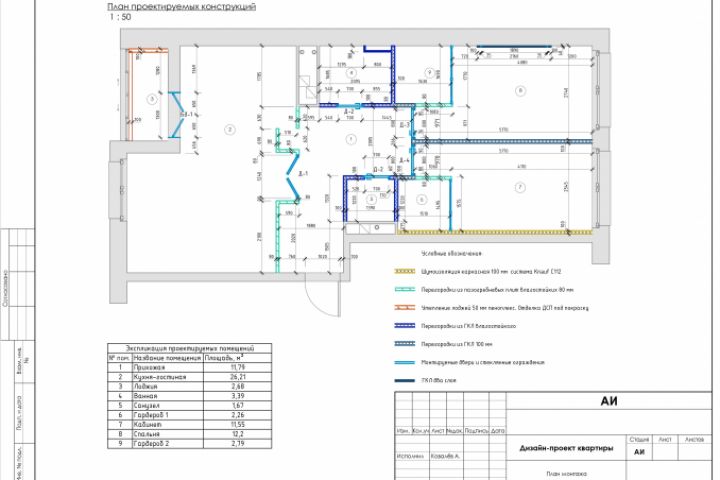
Task: Click room number 7 circle on the plan
Action: click(520, 187)
